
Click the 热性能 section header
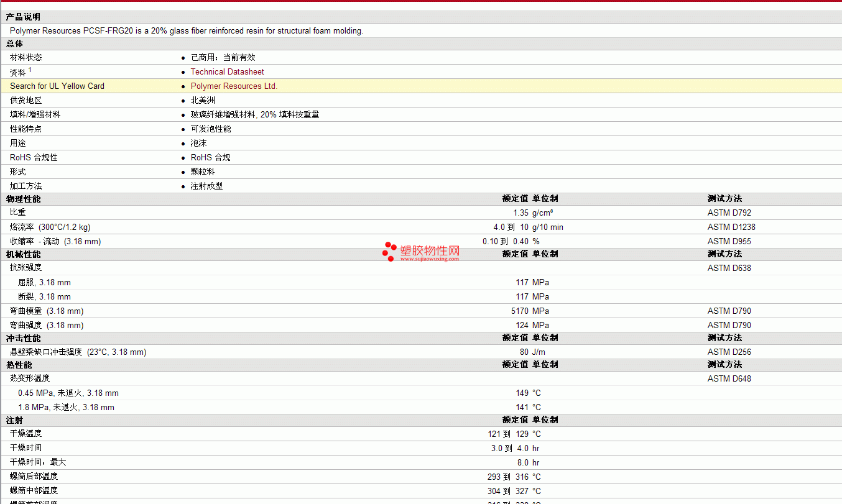pos(19,365)
